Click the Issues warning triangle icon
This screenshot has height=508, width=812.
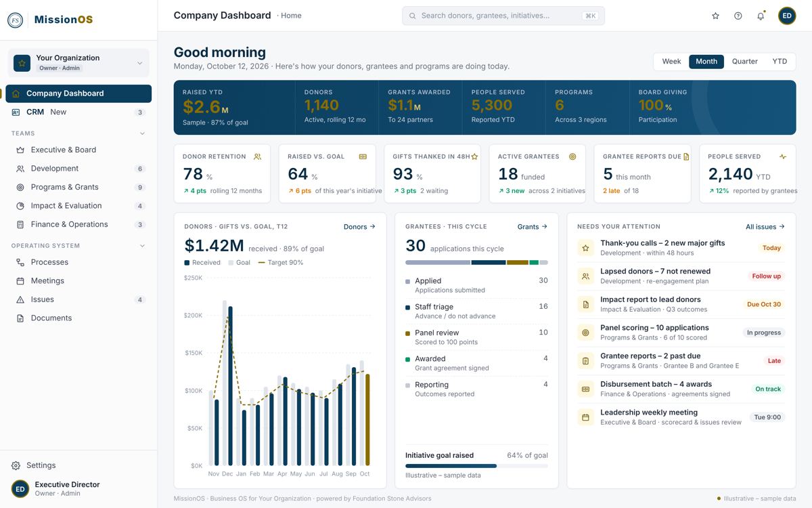point(20,299)
